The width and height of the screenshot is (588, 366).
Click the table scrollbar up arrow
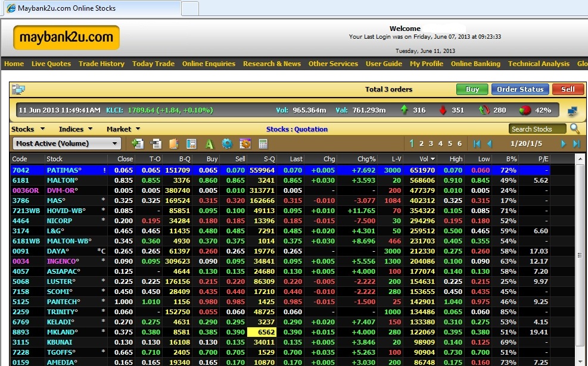[x=580, y=159]
